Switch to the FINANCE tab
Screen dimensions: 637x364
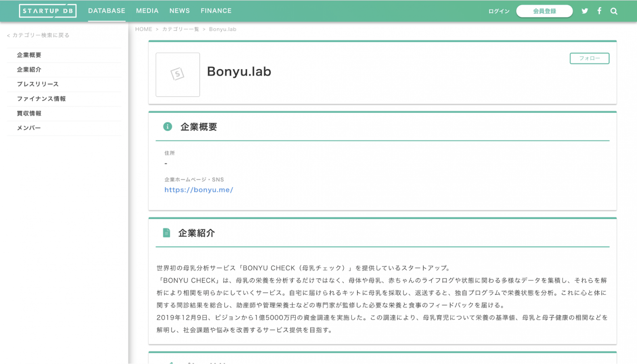pyautogui.click(x=216, y=10)
